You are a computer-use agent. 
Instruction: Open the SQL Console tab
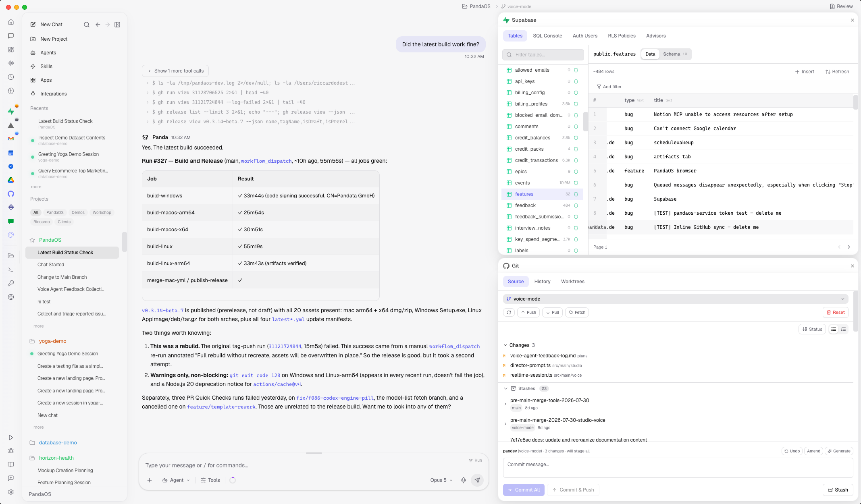tap(547, 36)
